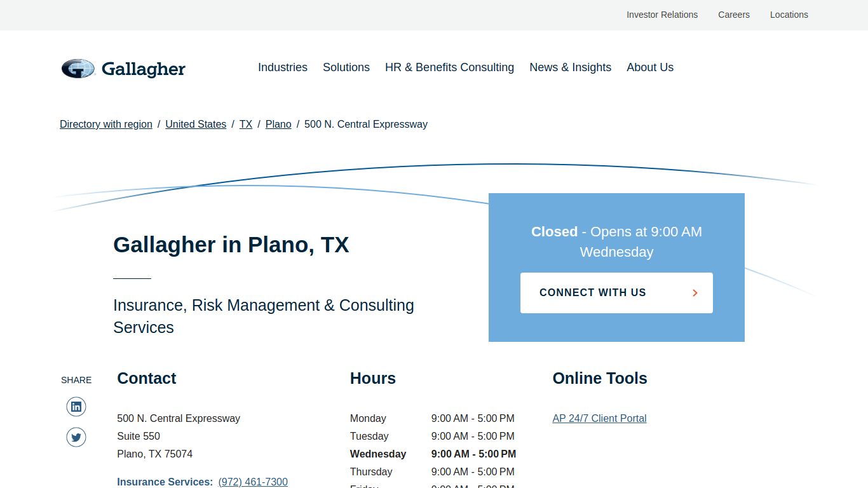Click the Insurance Services label
This screenshot has height=488, width=868.
coord(165,482)
